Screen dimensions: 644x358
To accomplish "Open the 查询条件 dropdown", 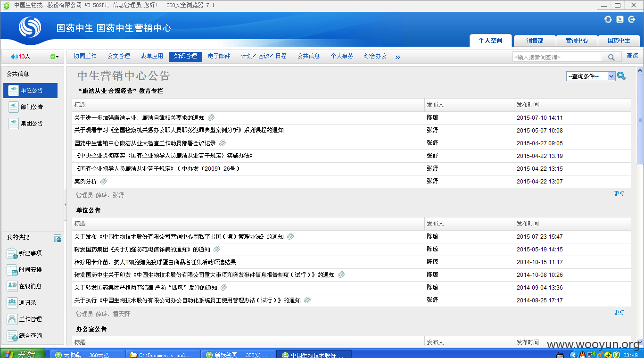I will [x=591, y=76].
